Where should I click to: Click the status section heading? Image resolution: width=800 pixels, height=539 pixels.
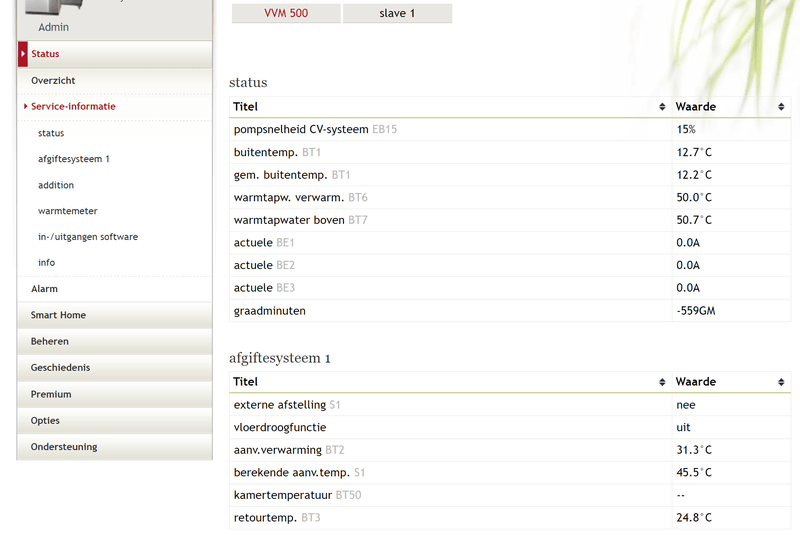pyautogui.click(x=248, y=83)
